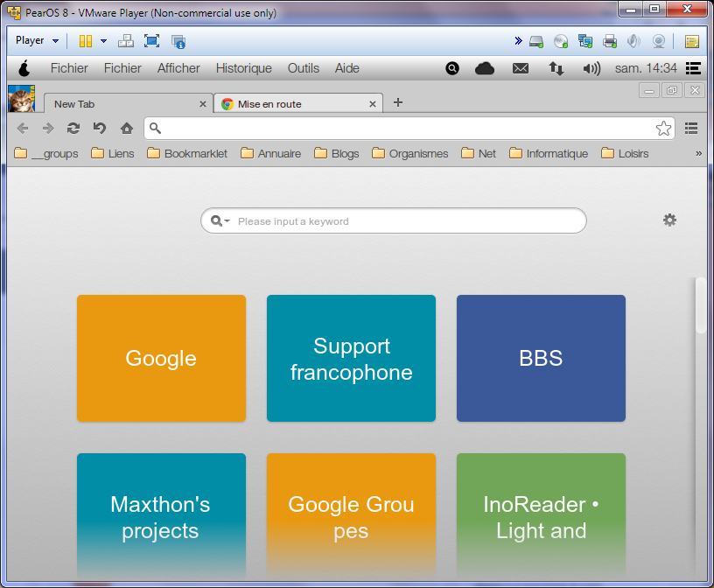Open the Aide menu
Viewport: 714px width, 588px height.
click(347, 68)
